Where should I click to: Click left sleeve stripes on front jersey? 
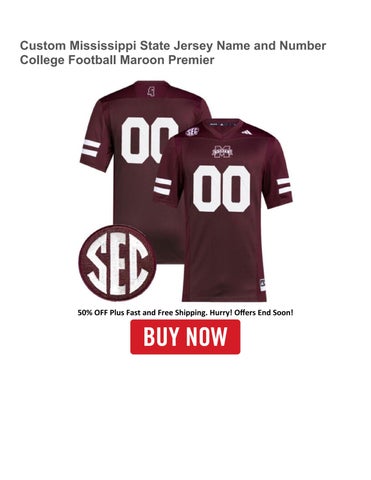pyautogui.click(x=163, y=187)
